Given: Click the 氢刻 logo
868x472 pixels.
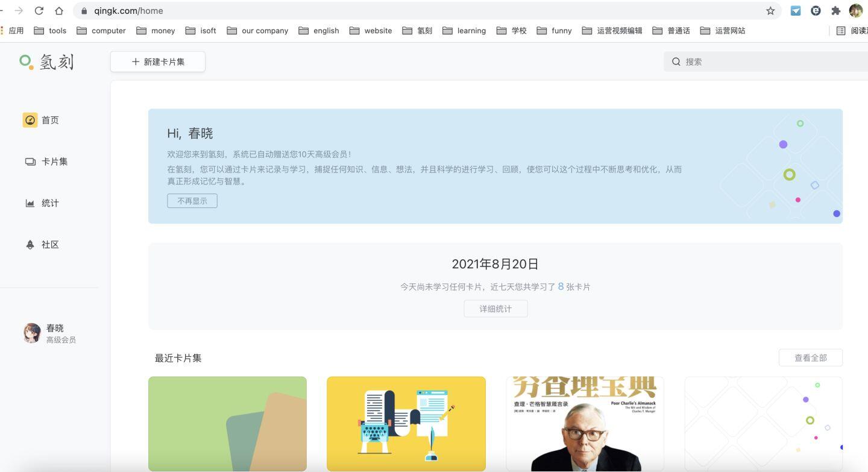Looking at the screenshot, I should click(x=47, y=61).
